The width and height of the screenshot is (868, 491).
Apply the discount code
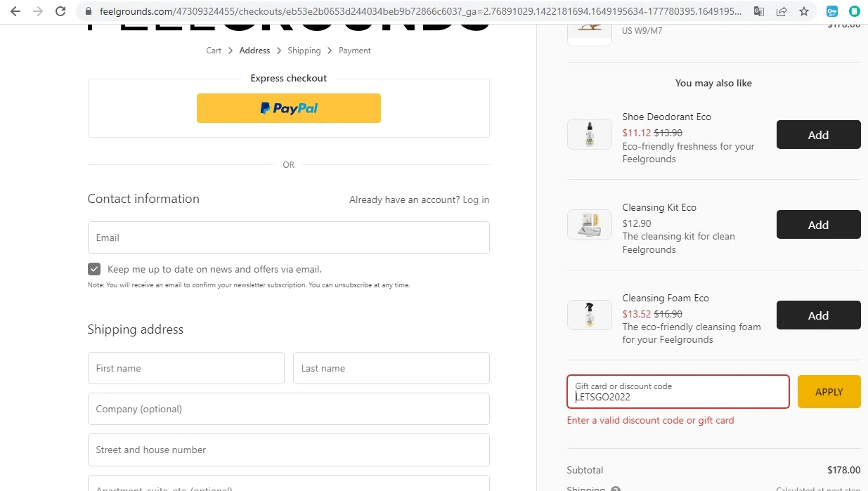click(x=829, y=392)
